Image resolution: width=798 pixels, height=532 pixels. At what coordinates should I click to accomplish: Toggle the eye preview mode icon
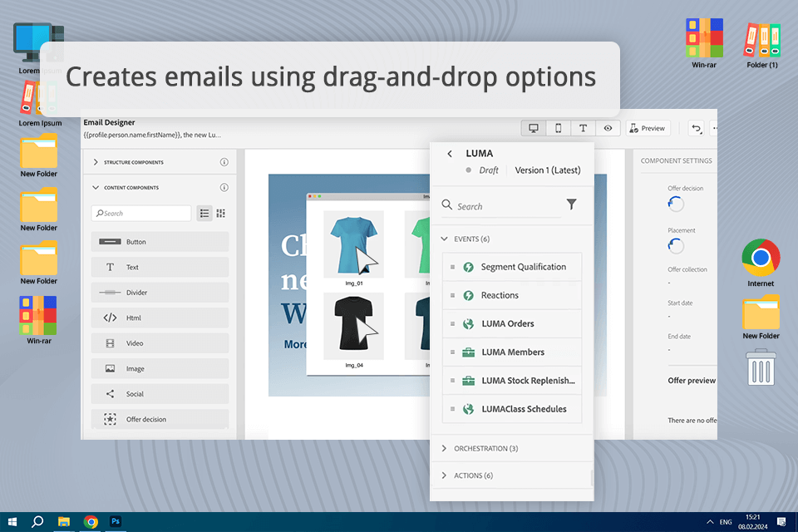tap(608, 128)
